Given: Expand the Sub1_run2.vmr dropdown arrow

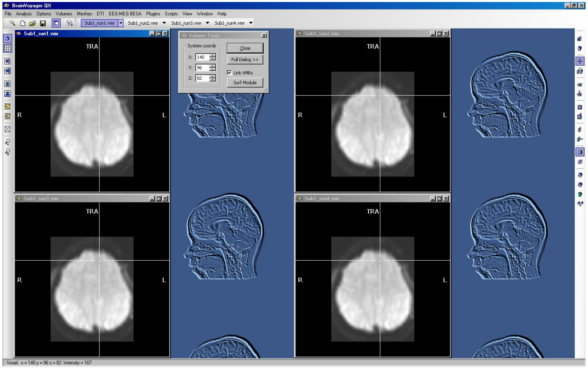Looking at the screenshot, I should pyautogui.click(x=164, y=23).
